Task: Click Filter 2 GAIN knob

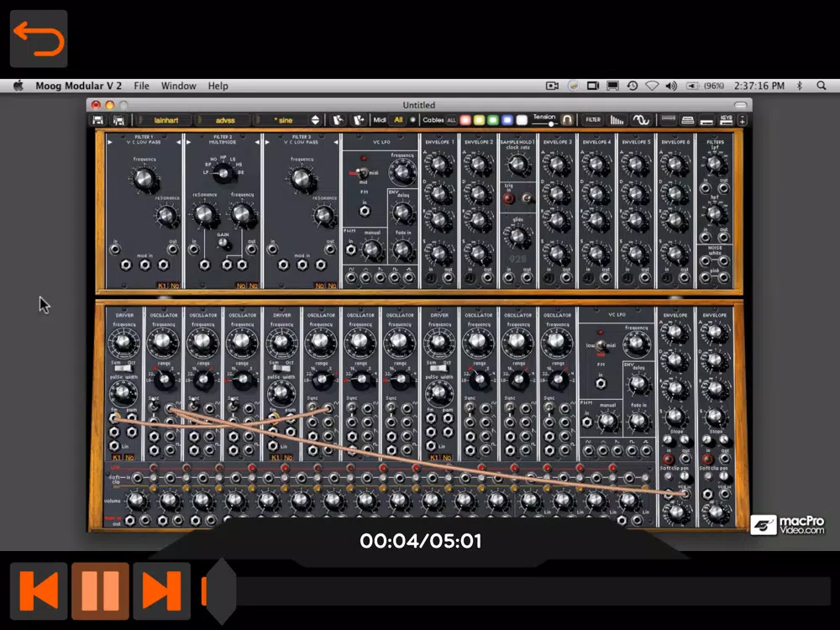Action: pos(223,244)
